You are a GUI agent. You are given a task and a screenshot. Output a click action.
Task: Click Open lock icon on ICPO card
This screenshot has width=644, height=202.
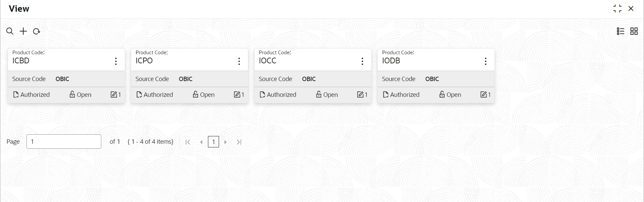pos(196,94)
